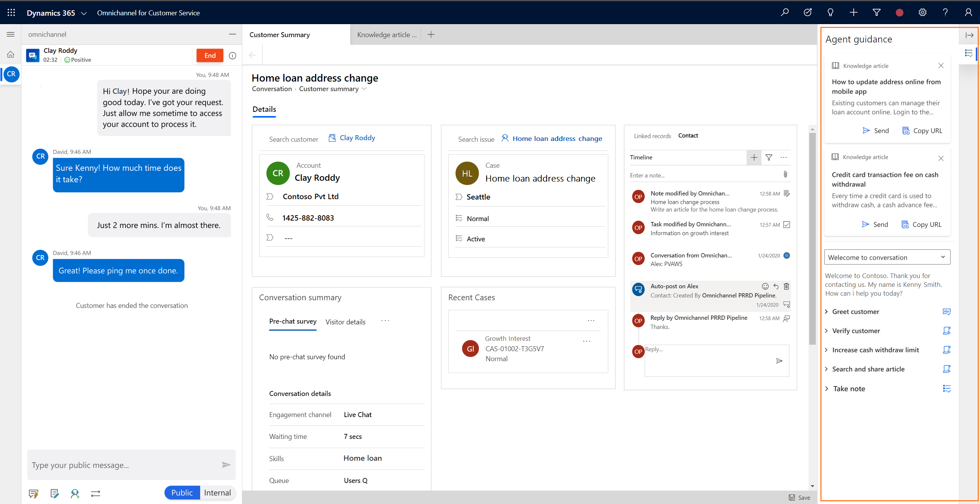The height and width of the screenshot is (504, 980).
Task: Toggle the Public/Internal message mode
Action: point(218,493)
